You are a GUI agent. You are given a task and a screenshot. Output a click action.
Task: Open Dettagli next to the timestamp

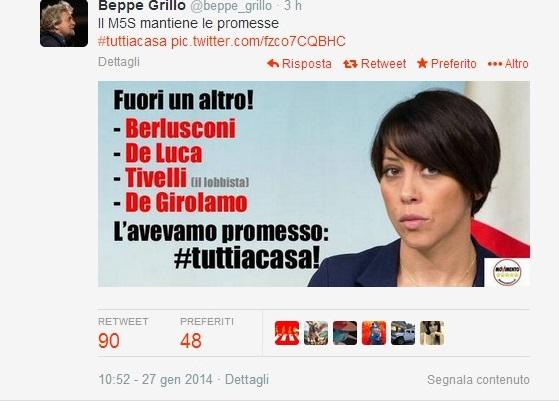(x=247, y=380)
